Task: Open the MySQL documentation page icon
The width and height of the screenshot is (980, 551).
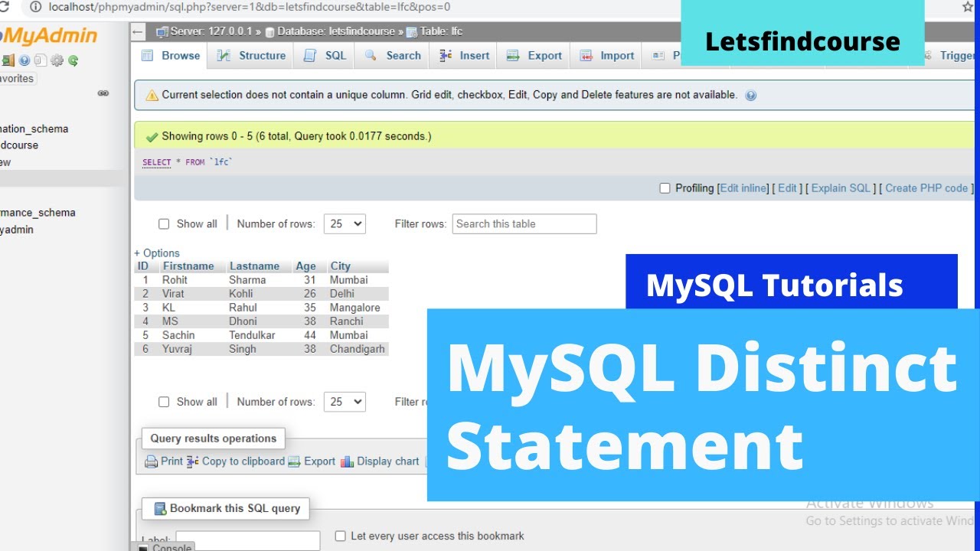Action: (41, 60)
